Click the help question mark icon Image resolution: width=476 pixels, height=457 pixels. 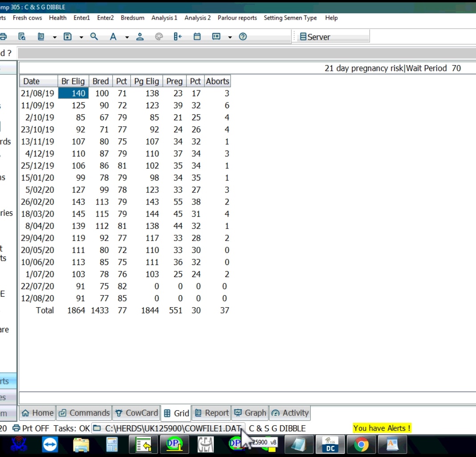point(243,37)
